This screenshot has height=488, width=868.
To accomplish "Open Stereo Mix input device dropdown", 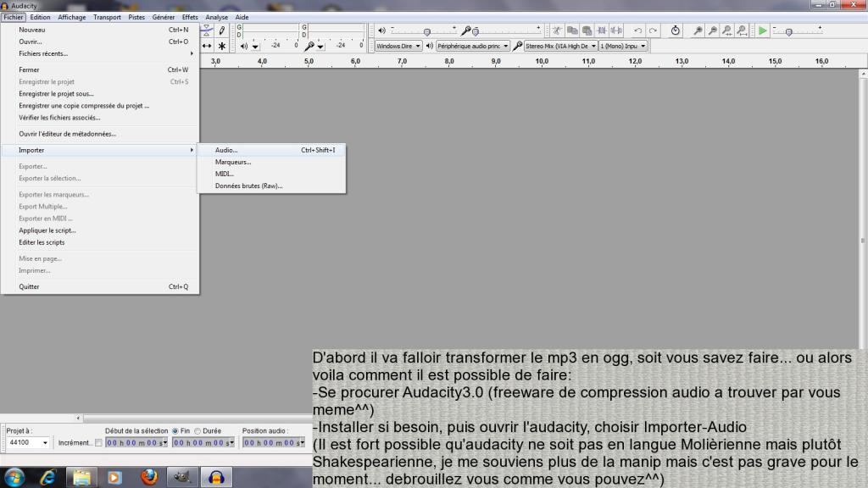I will click(x=561, y=46).
